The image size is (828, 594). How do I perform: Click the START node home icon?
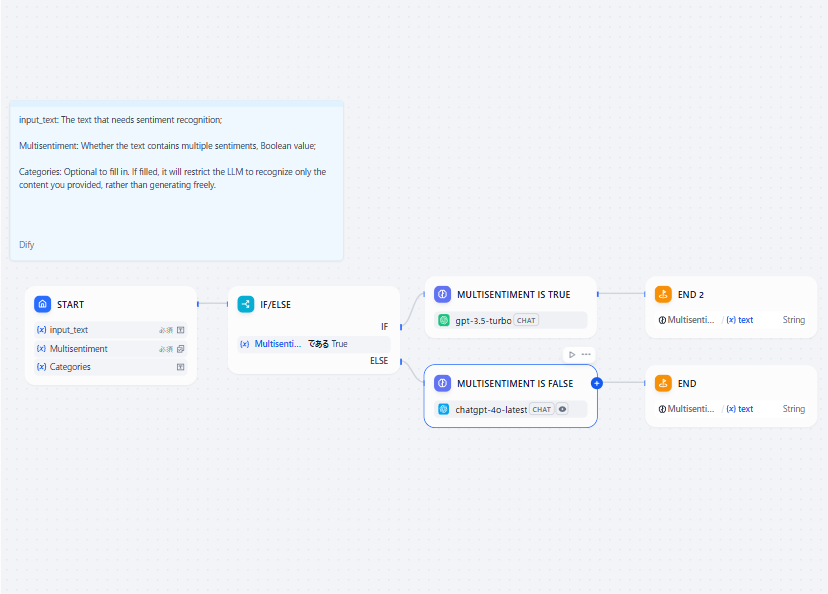pyautogui.click(x=42, y=304)
